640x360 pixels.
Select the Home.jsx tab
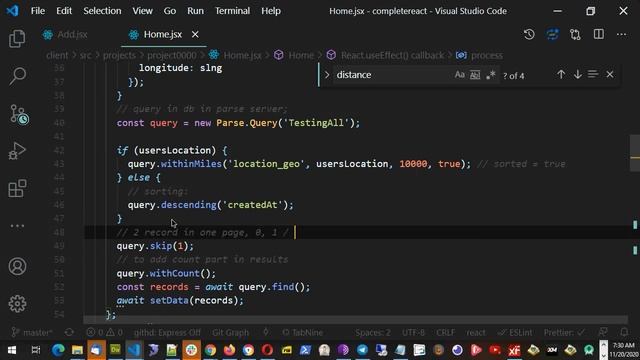162,34
